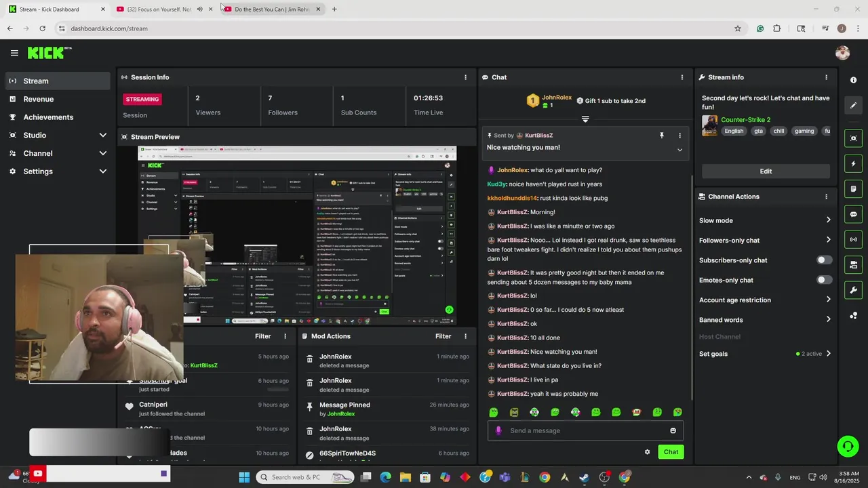This screenshot has width=868, height=488.
Task: Open Session Info three-dot options
Action: (465, 77)
